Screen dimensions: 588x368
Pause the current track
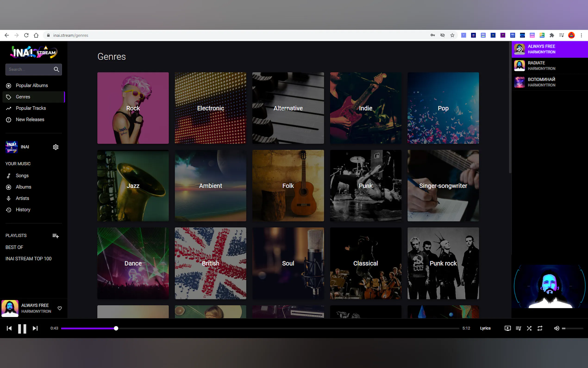[22, 328]
